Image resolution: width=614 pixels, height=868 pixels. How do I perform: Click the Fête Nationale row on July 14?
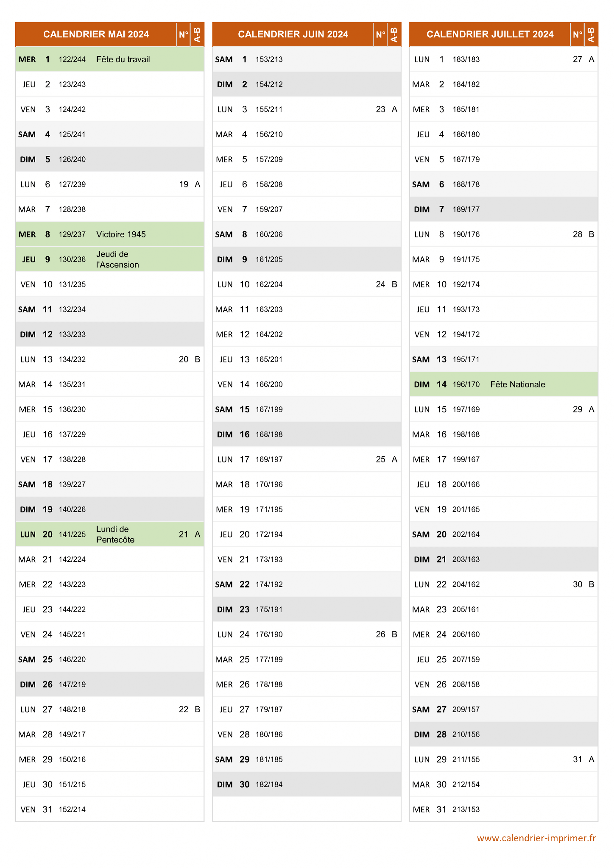504,384
